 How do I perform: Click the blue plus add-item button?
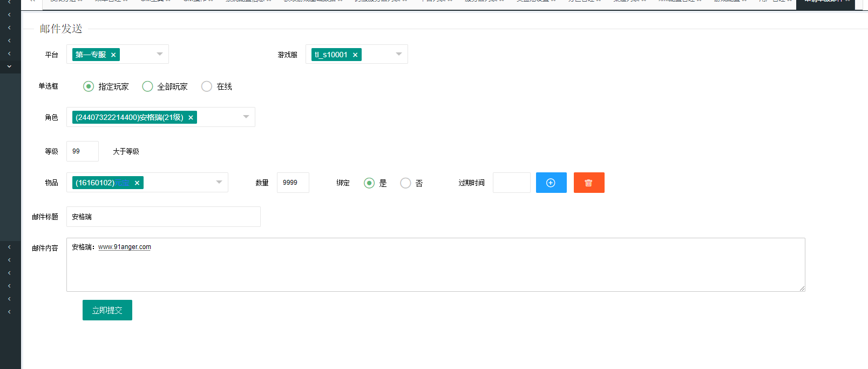pyautogui.click(x=551, y=183)
